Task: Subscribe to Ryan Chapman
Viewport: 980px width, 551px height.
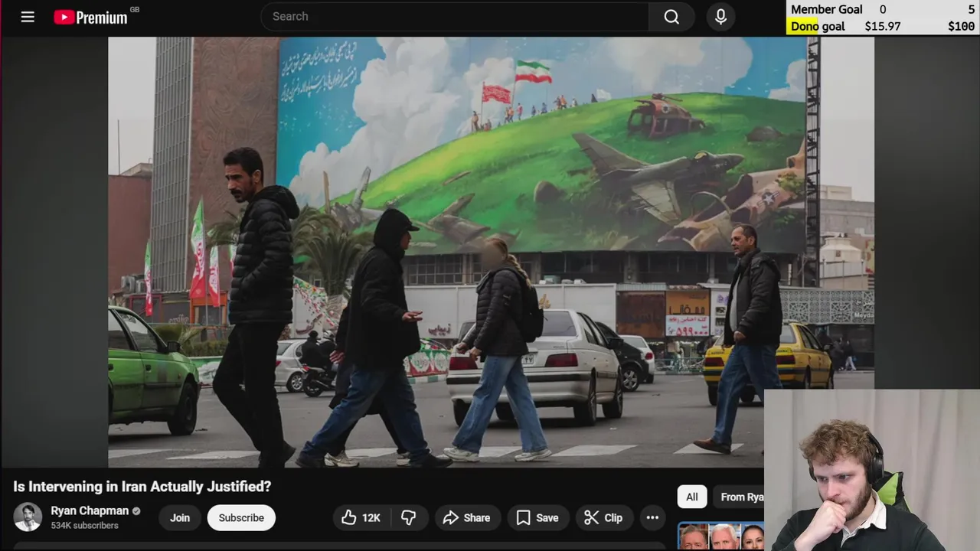Action: tap(241, 518)
